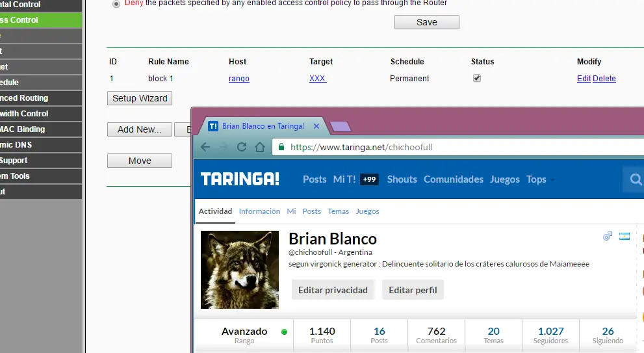Reload the Taringa page
This screenshot has height=353, width=644.
(x=242, y=147)
